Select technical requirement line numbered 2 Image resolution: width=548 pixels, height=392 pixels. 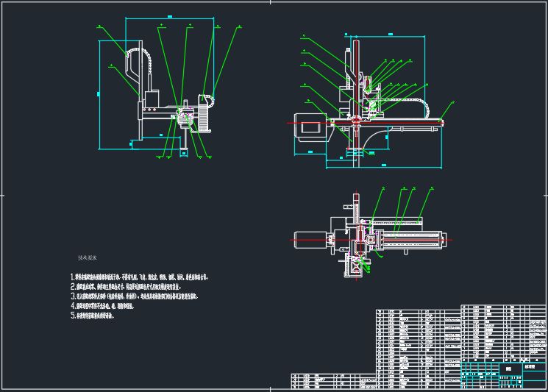(126, 287)
